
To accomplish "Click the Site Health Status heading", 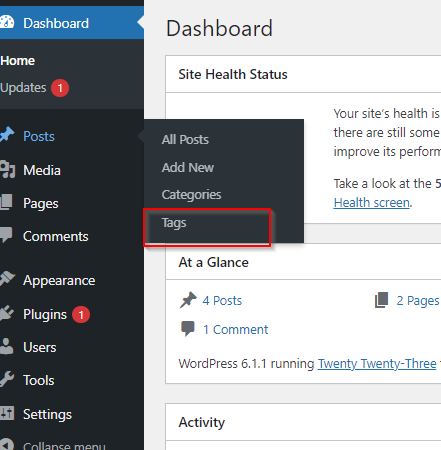I will 233,74.
